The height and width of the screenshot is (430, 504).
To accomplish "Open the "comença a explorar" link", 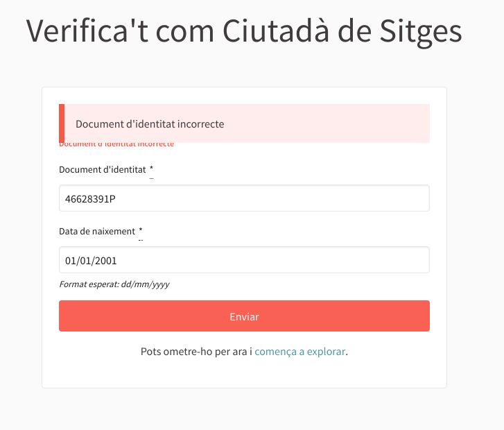I will [299, 352].
